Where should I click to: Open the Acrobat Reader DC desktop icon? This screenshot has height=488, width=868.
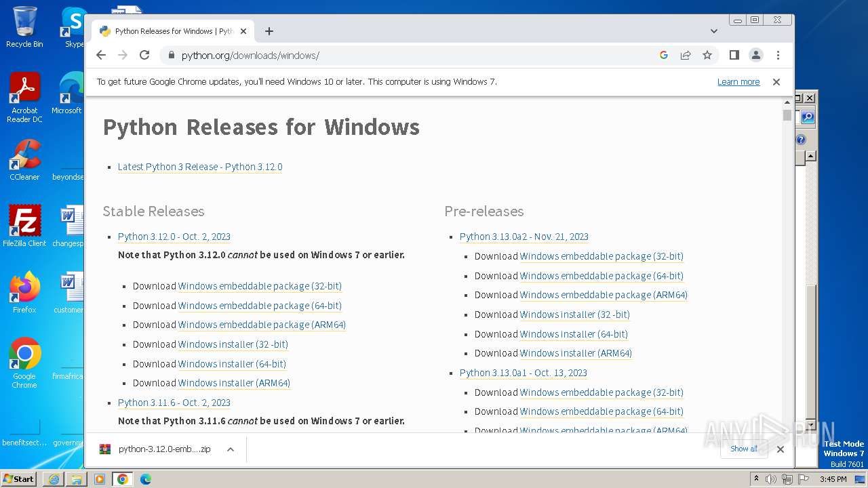pyautogui.click(x=24, y=98)
